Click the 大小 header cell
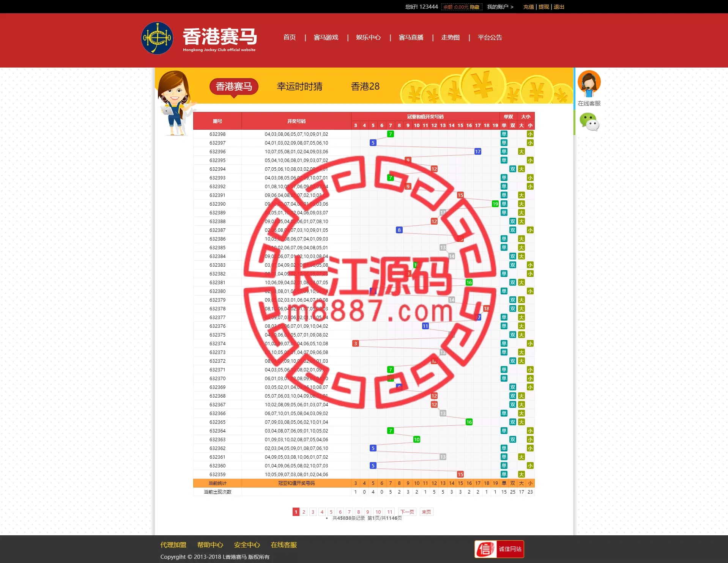728x563 pixels. click(x=526, y=116)
